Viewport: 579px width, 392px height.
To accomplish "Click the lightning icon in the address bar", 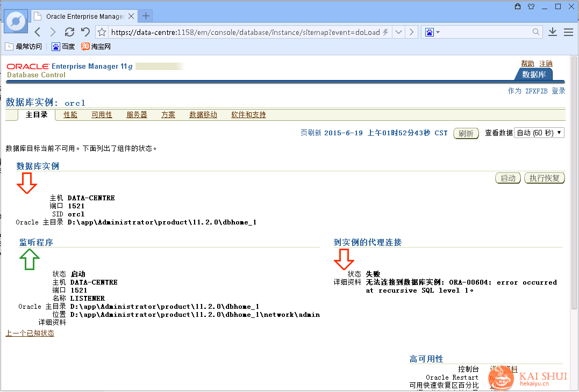I will tap(385, 32).
